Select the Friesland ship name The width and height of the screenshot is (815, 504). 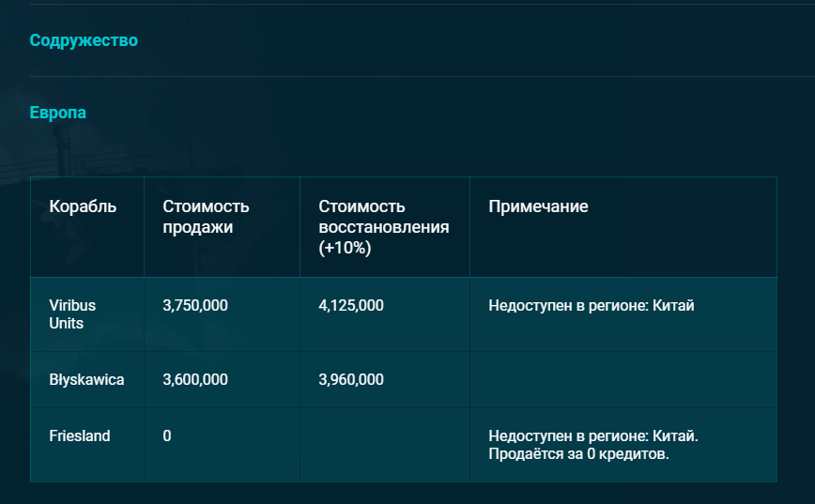(x=79, y=436)
